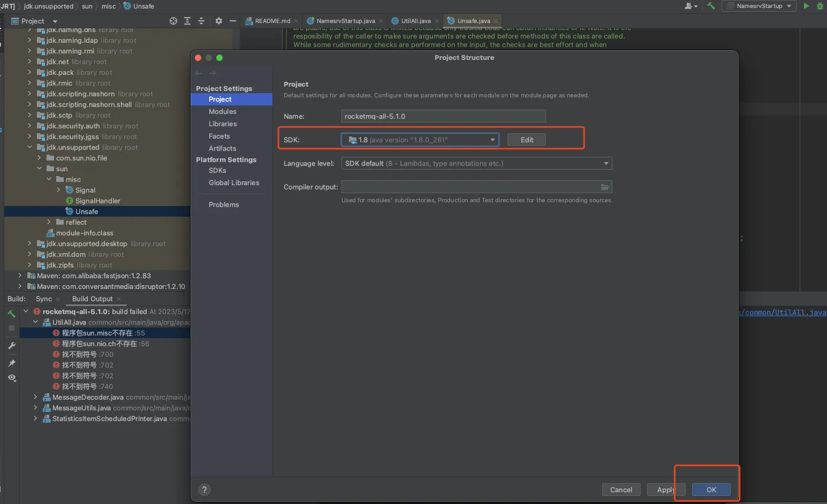The image size is (827, 504).
Task: Expand MessageDecoder.java in build output
Action: (x=35, y=397)
